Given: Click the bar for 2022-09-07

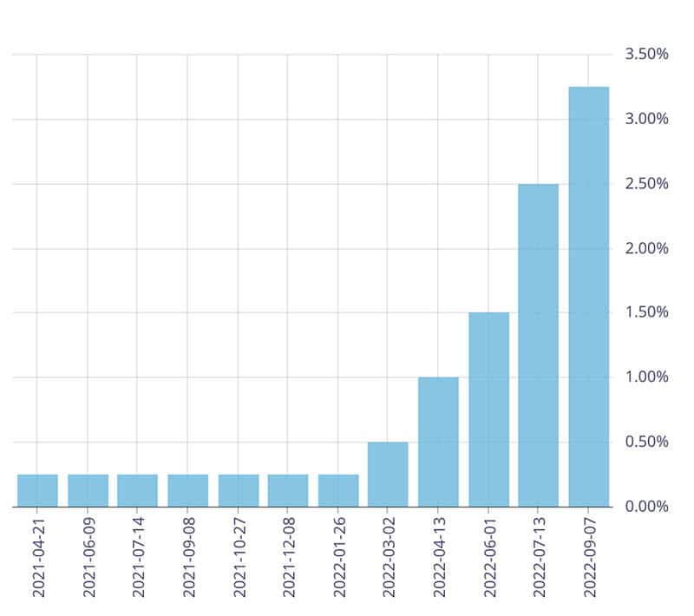Looking at the screenshot, I should [x=588, y=297].
